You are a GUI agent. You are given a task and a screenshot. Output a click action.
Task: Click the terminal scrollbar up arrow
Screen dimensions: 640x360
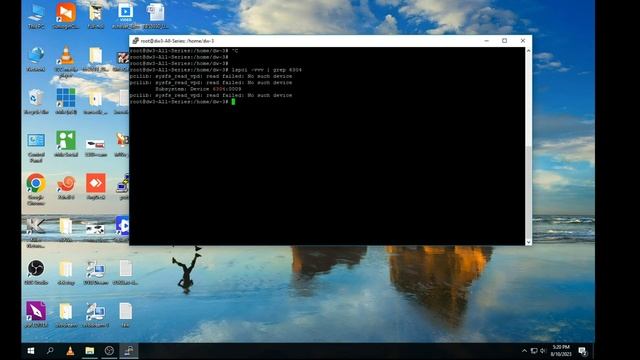coord(529,51)
